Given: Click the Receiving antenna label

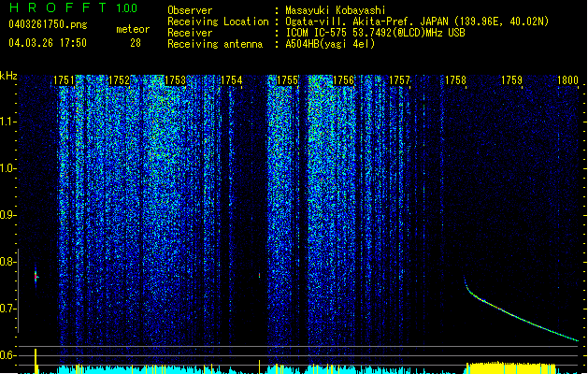Looking at the screenshot, I should click(215, 44).
